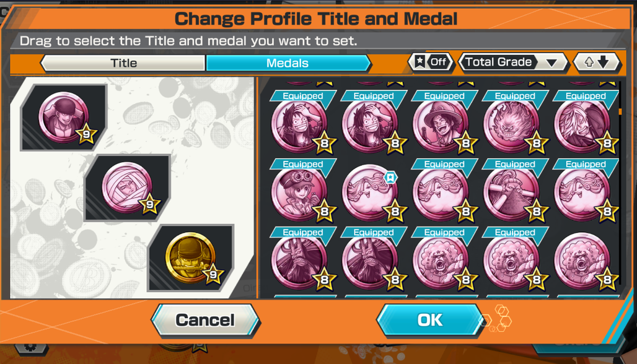
Task: Toggle ascending/descending sort order arrows
Action: [x=596, y=62]
